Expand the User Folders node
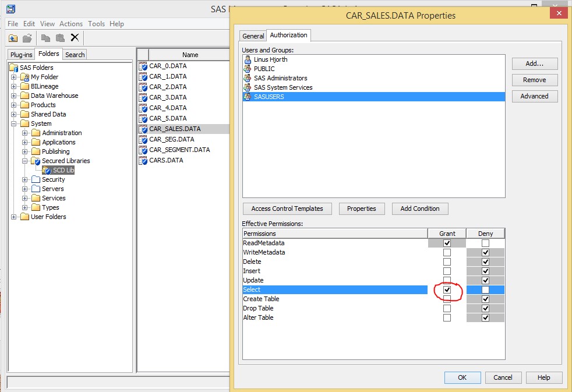The image size is (572, 392). coord(14,217)
